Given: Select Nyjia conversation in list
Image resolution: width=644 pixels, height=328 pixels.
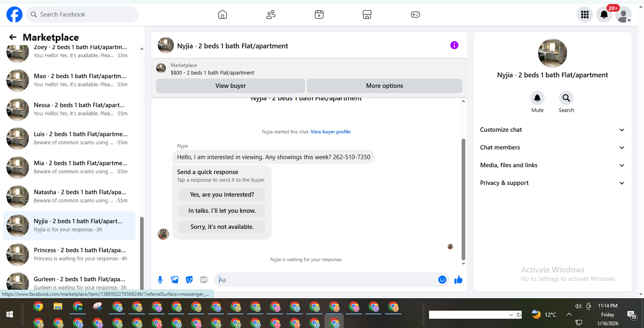Looking at the screenshot, I should pos(69,225).
